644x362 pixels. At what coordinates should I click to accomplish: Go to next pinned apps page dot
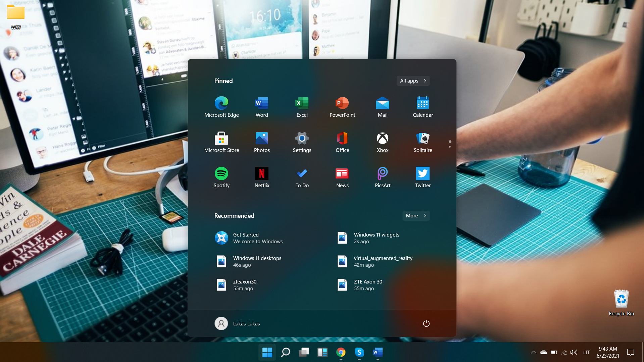coord(450,147)
